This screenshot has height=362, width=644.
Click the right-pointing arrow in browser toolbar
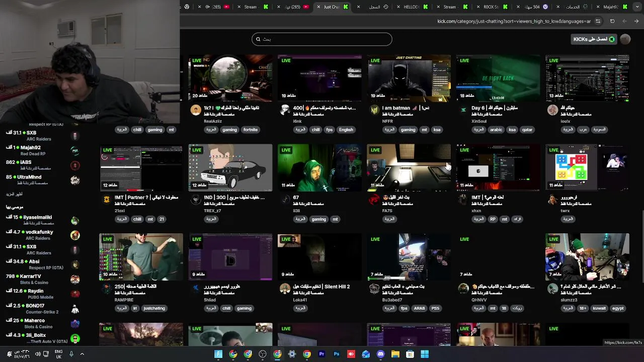click(x=636, y=21)
